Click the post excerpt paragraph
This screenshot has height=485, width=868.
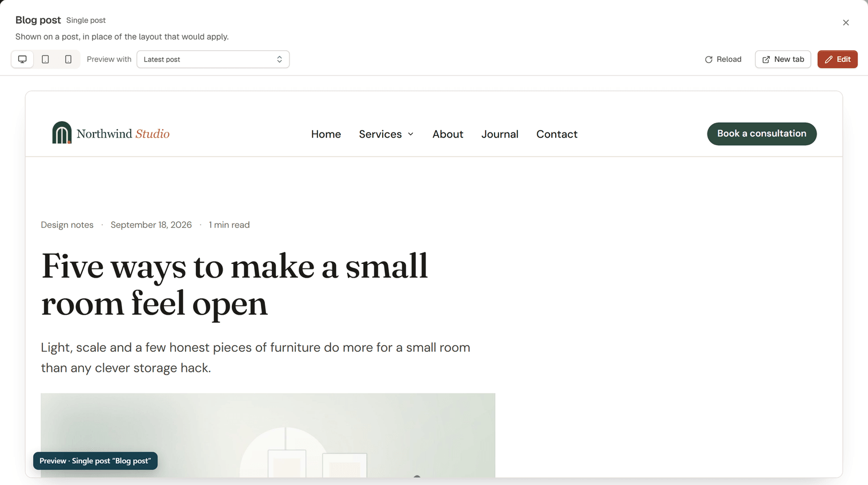point(255,358)
